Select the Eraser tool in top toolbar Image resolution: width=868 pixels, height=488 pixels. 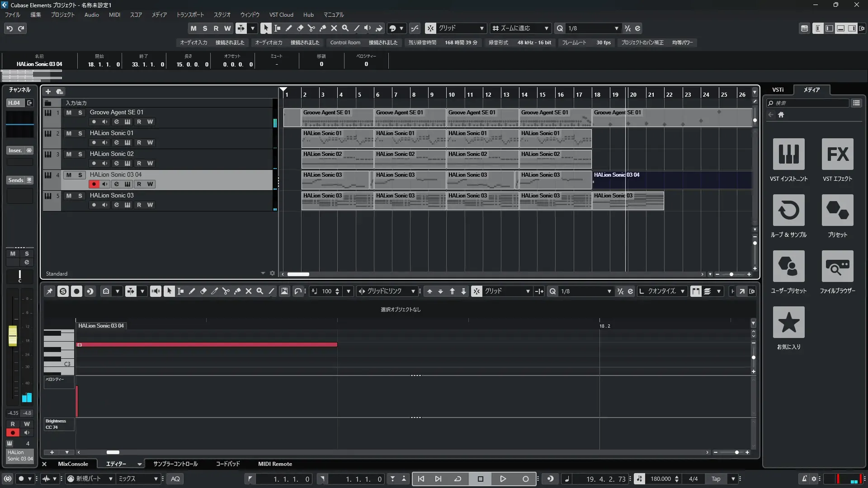tap(300, 28)
